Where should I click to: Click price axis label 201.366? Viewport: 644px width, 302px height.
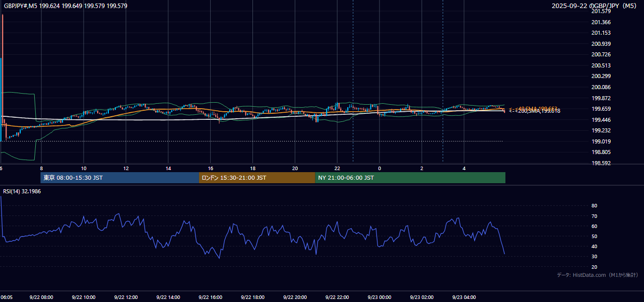[601, 22]
